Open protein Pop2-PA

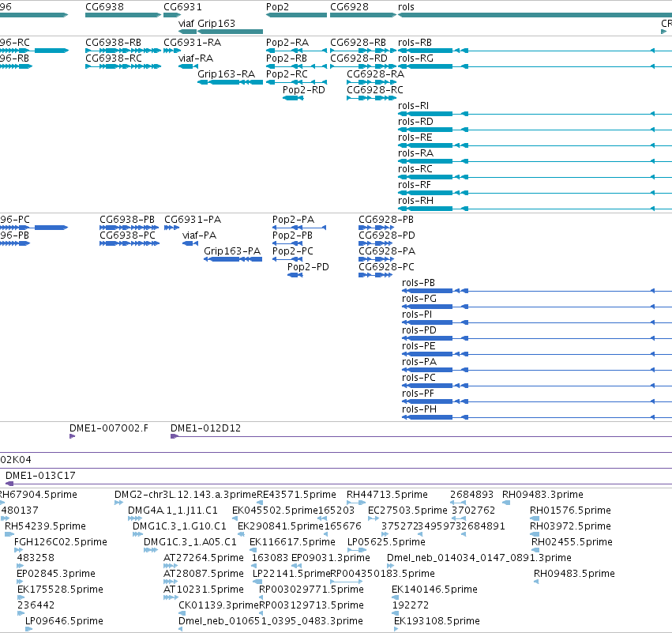[x=293, y=220]
